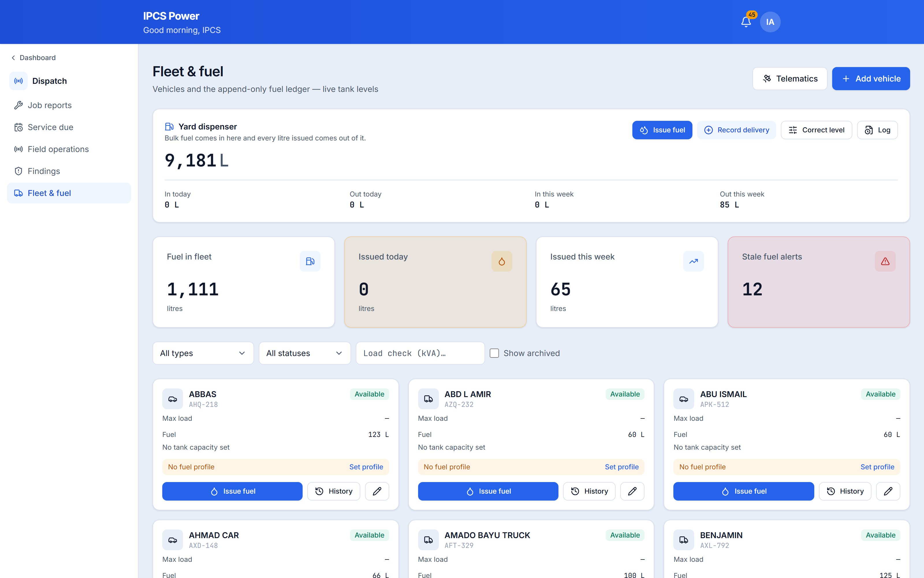
Task: Open the Issued today card
Action: pos(435,282)
